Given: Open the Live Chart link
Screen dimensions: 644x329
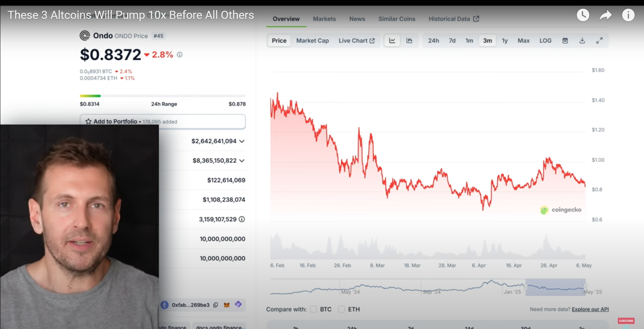Looking at the screenshot, I should coord(356,41).
